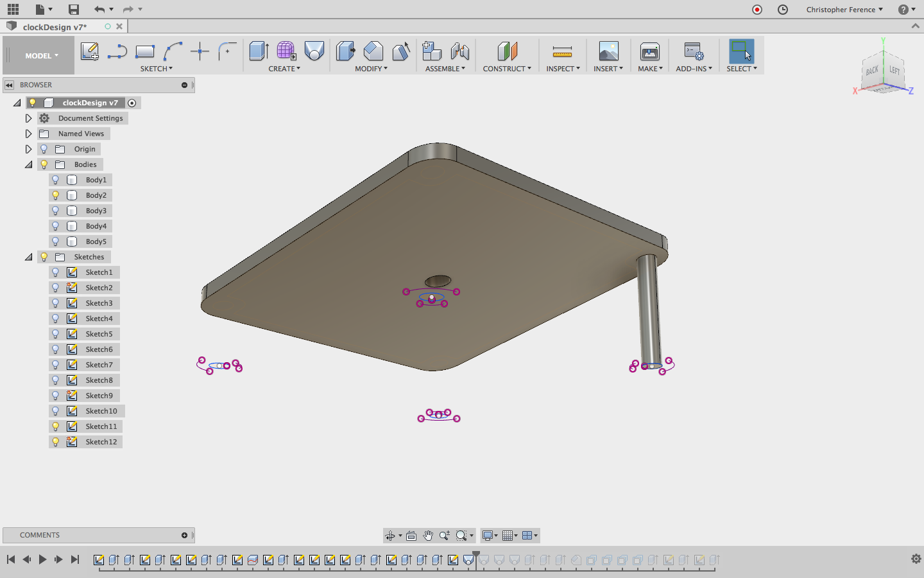
Task: Click the Insert image icon
Action: (608, 51)
